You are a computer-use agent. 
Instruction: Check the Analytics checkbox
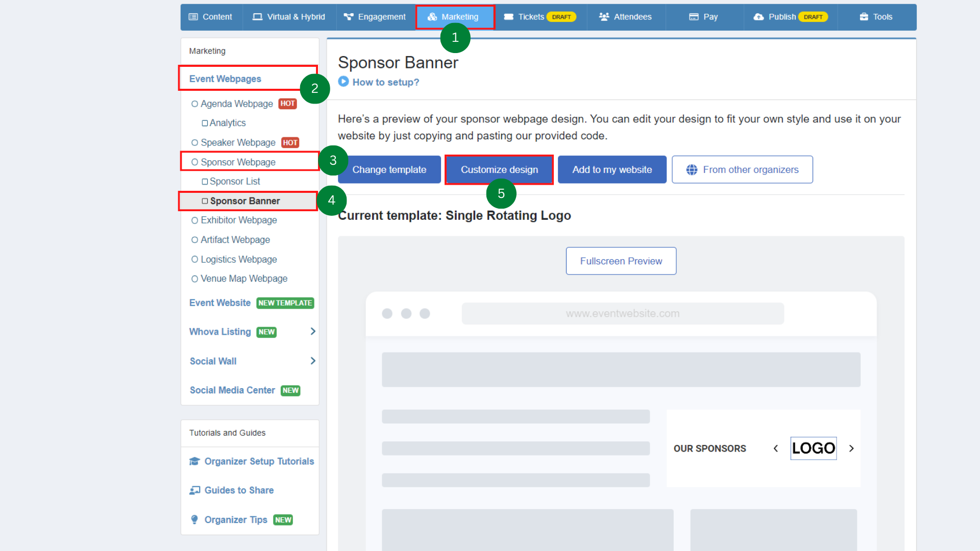206,122
